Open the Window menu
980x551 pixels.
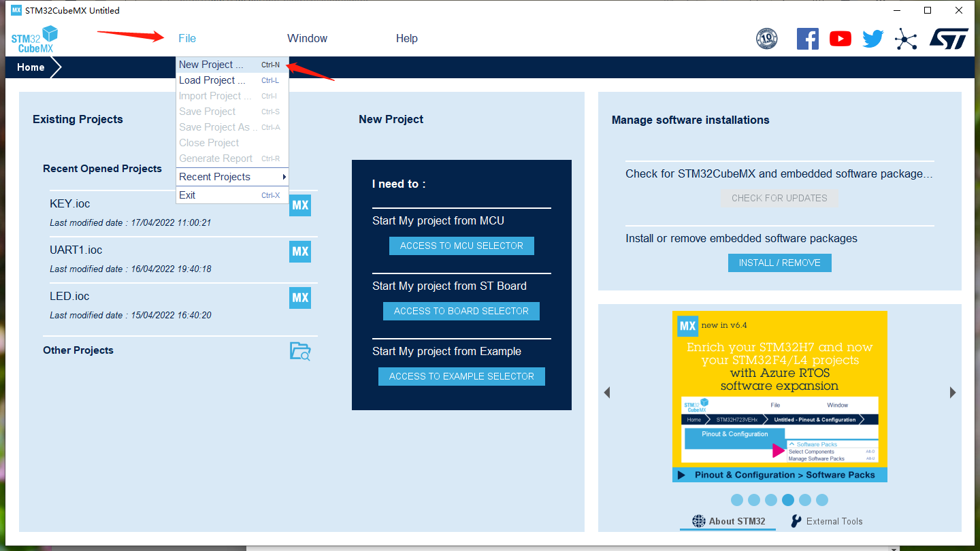(x=308, y=38)
